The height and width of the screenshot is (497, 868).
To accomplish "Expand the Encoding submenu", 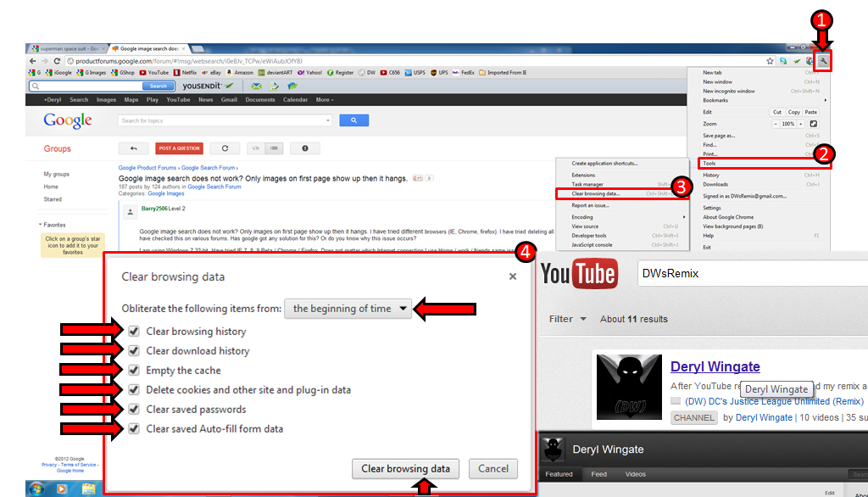I will coord(622,217).
